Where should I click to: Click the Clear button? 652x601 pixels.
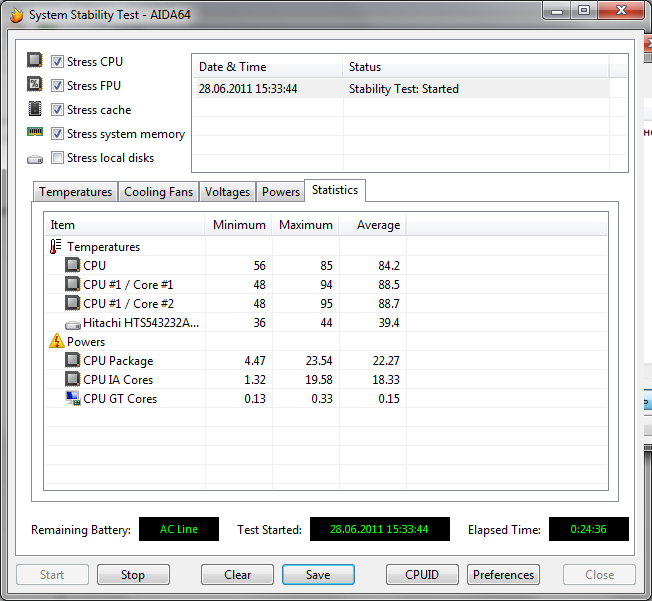237,574
